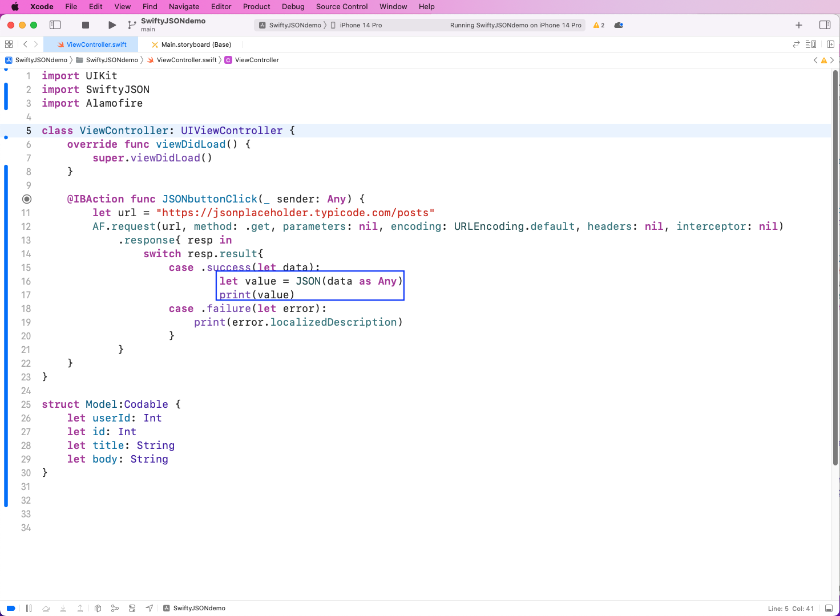Open Debug View Hierarchy
Screen dimensions: 840x616
[x=98, y=608]
